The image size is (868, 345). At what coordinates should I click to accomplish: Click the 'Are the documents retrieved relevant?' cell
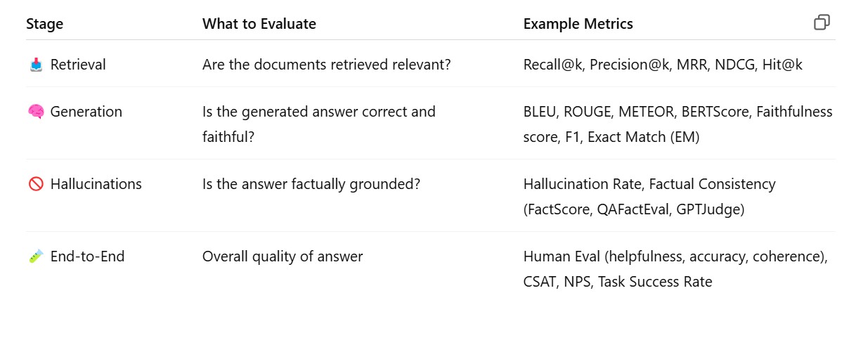tap(327, 65)
